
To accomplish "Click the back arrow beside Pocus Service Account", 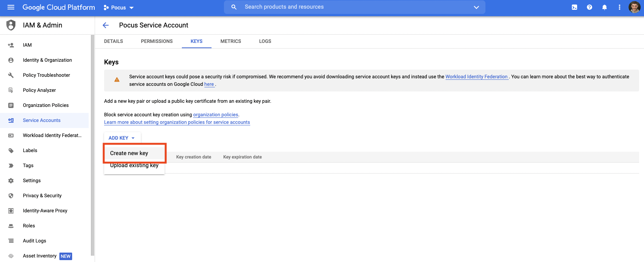I will click(x=106, y=25).
